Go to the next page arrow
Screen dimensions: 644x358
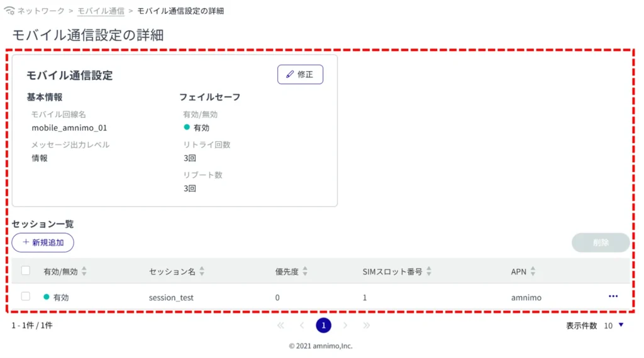coord(345,325)
